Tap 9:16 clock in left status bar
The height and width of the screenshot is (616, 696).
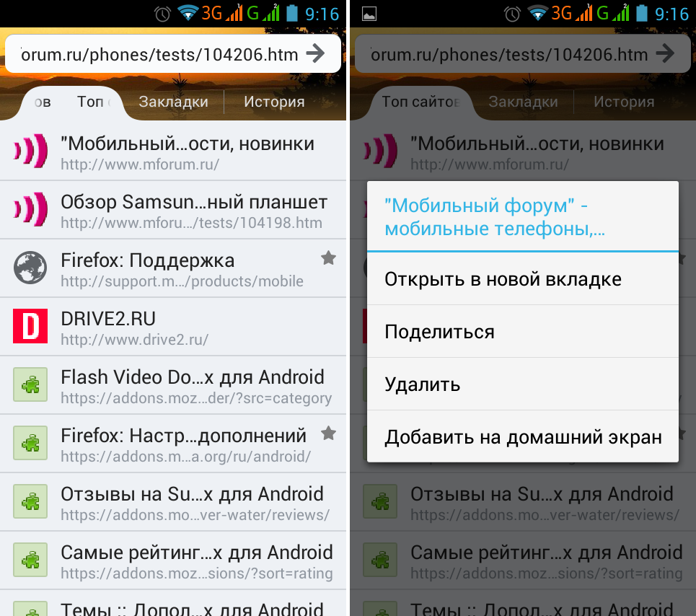click(x=322, y=14)
